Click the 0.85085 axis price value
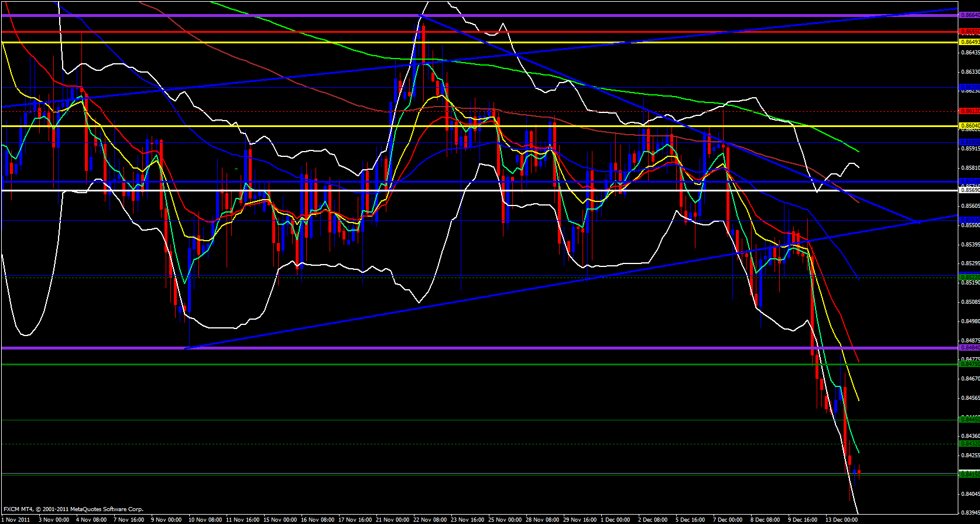 pos(969,302)
